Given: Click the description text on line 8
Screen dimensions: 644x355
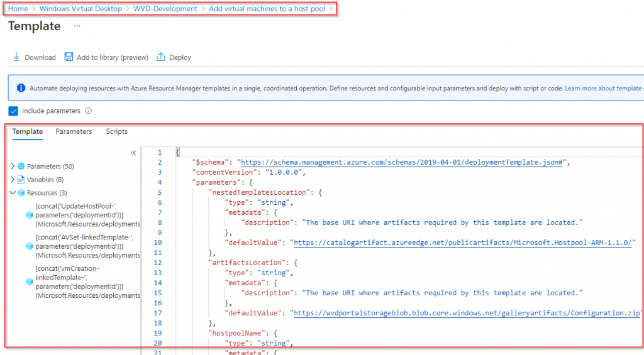Looking at the screenshot, I should tap(442, 222).
